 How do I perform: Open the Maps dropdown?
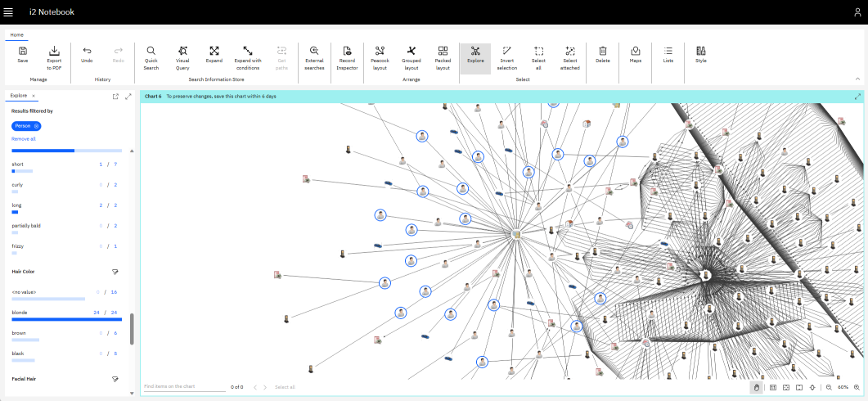coord(635,51)
